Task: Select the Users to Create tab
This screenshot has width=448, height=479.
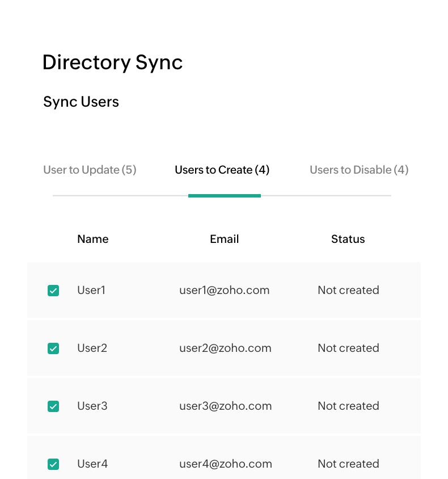Action: (x=222, y=170)
